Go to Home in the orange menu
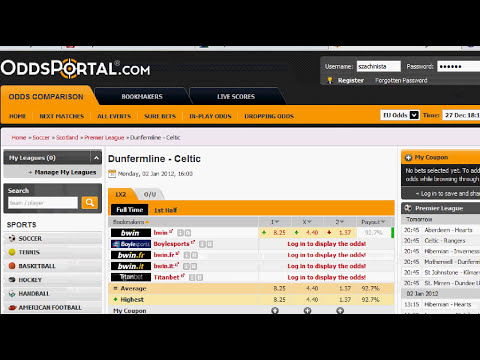Screen dimensions: 480x360 [18, 116]
